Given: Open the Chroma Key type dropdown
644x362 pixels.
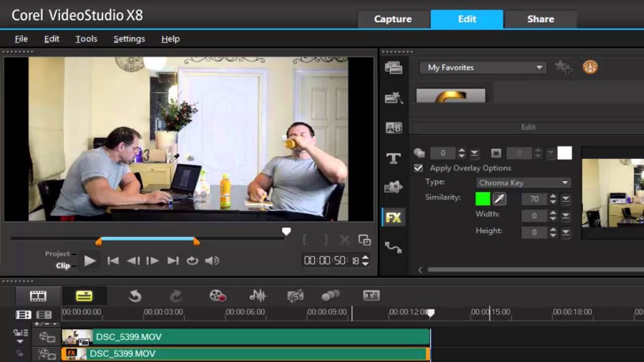Looking at the screenshot, I should [523, 182].
